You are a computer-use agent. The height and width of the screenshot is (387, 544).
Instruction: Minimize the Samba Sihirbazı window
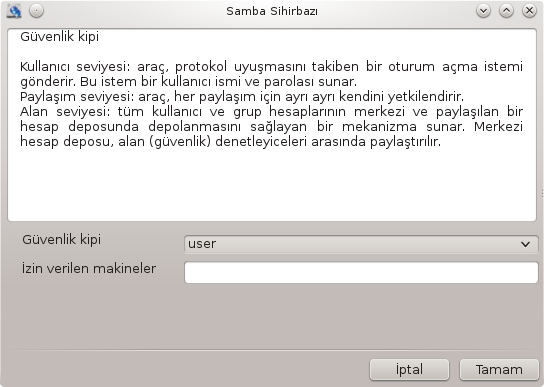coord(483,11)
